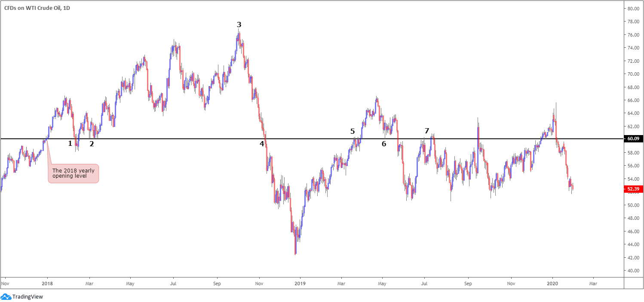This screenshot has height=302, width=644.
Task: Click the Jul label after May 2018
Action: point(173,284)
